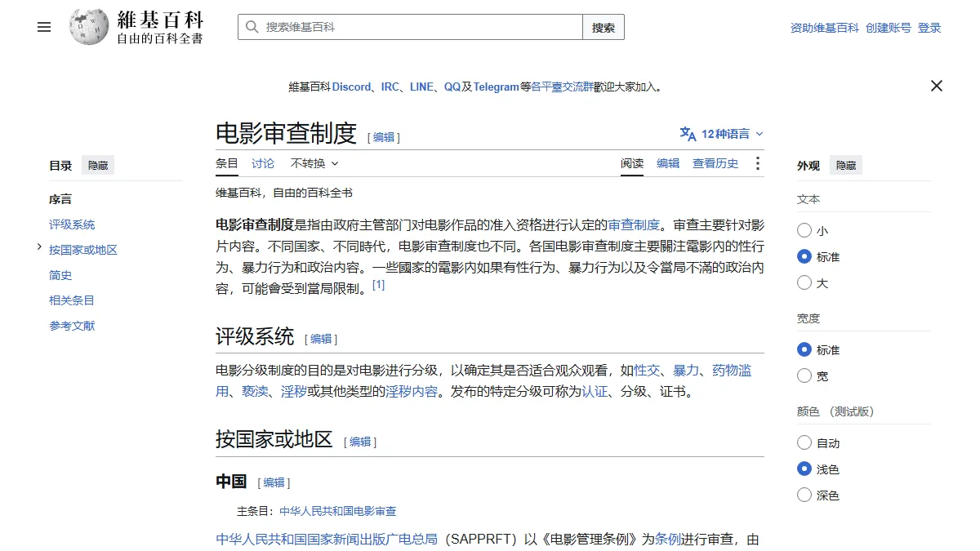
Task: Select width 标准
Action: tap(804, 350)
